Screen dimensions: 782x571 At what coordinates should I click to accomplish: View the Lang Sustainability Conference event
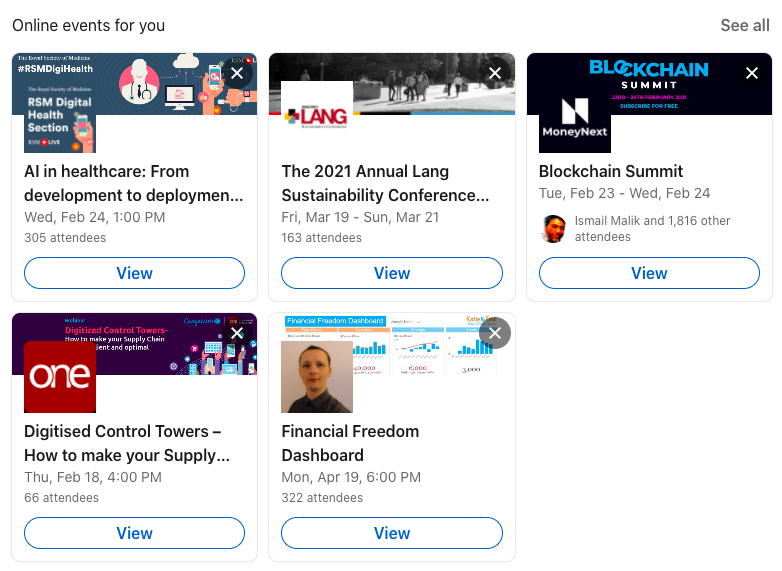[x=392, y=273]
